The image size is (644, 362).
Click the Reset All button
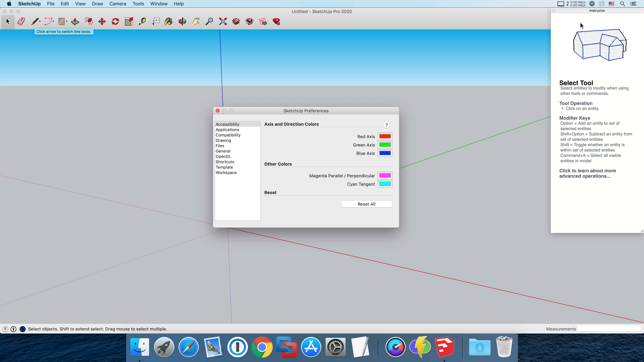[x=366, y=204]
